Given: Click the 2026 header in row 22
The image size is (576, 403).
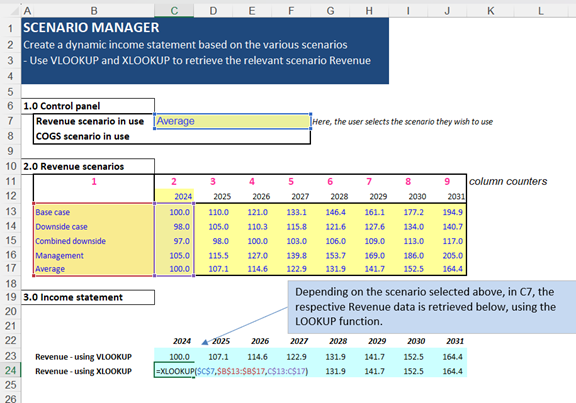Looking at the screenshot, I should click(x=260, y=341).
